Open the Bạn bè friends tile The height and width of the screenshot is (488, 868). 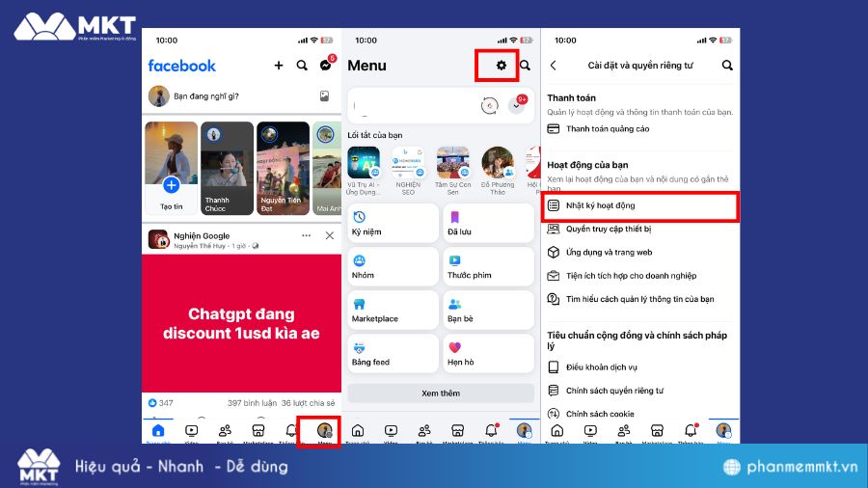488,310
